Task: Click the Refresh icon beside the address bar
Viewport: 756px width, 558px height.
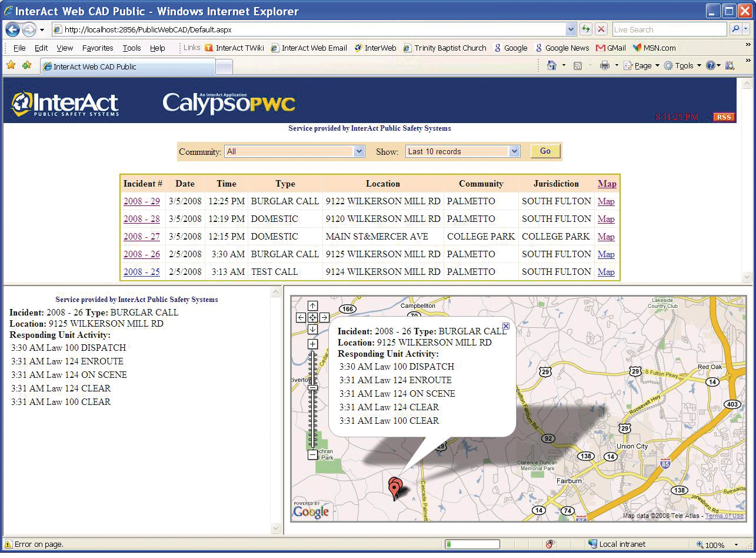Action: click(x=586, y=29)
